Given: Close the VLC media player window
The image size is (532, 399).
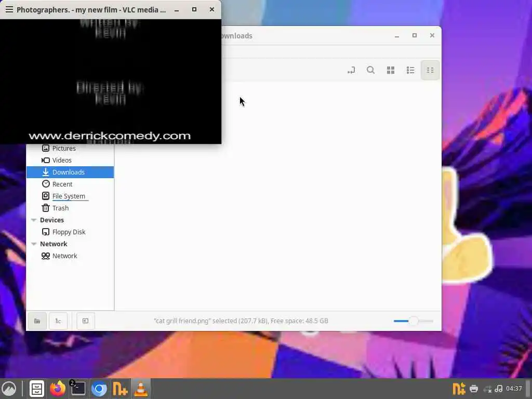Looking at the screenshot, I should (x=212, y=9).
